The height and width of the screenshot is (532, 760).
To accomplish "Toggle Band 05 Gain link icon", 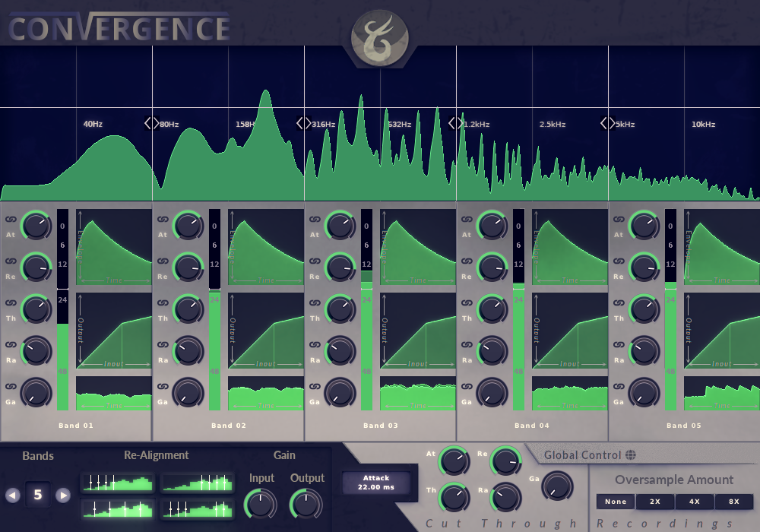I will tap(619, 386).
